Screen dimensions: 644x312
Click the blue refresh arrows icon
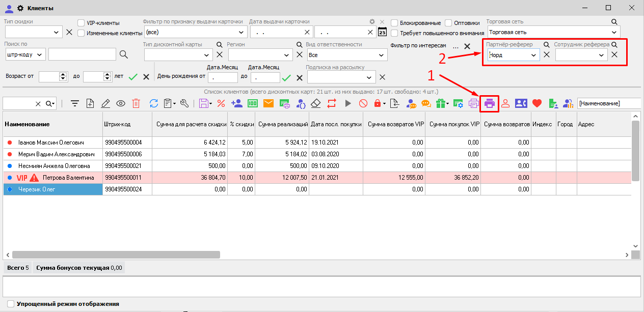pos(153,103)
